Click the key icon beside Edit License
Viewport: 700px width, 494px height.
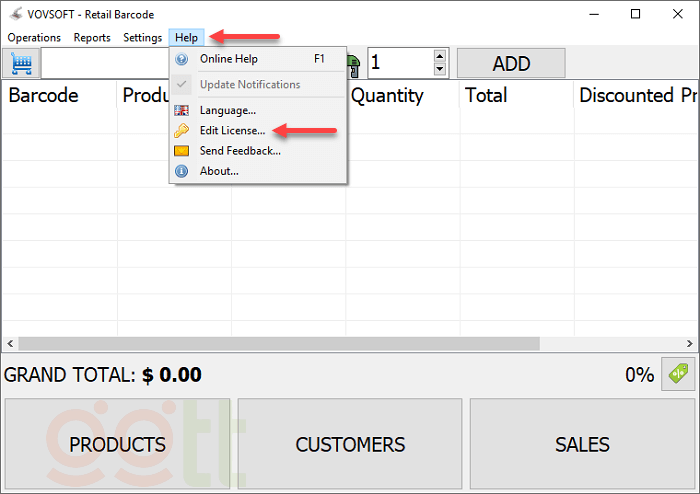(181, 131)
